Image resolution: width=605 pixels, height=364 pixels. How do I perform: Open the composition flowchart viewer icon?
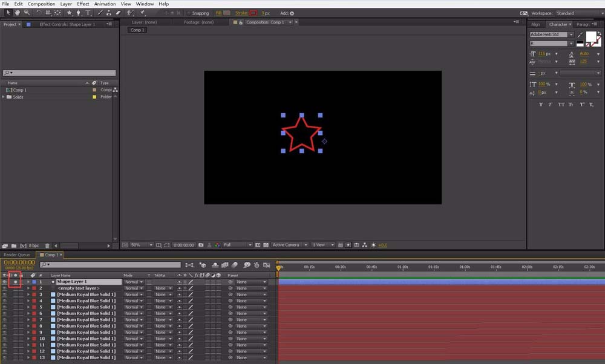(x=364, y=245)
